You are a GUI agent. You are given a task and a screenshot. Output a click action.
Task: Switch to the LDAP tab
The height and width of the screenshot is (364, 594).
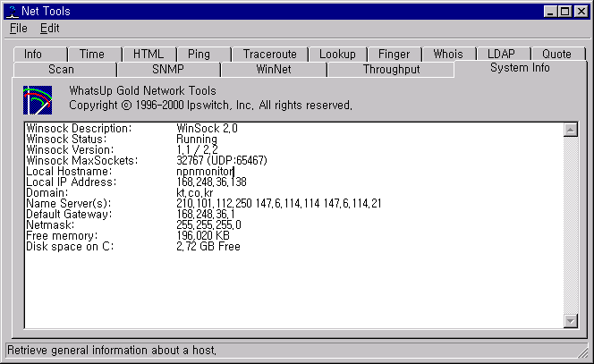tap(504, 55)
